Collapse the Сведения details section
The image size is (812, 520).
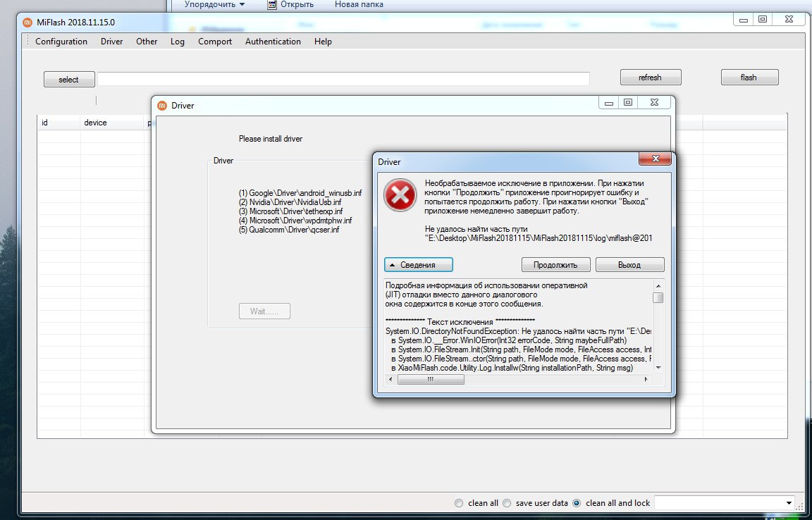419,265
